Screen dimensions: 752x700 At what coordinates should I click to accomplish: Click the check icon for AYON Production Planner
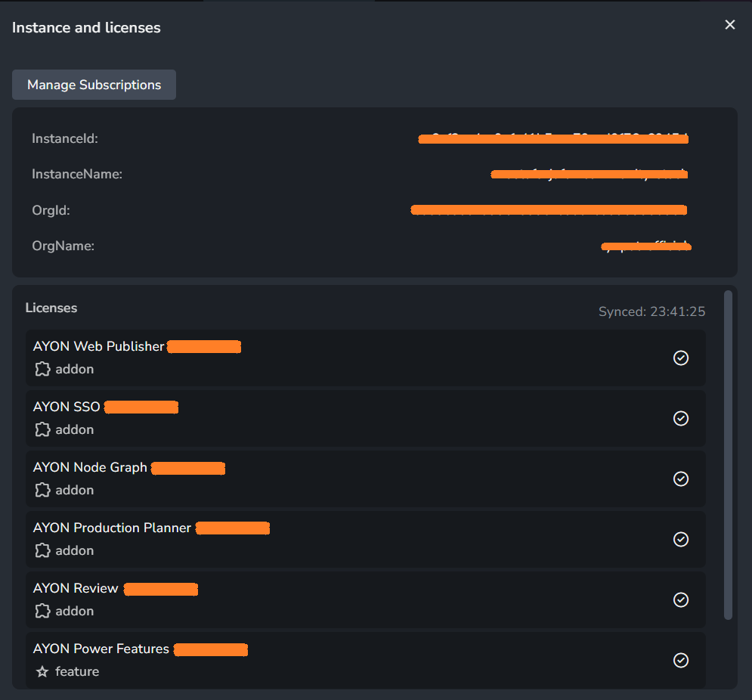coord(680,539)
